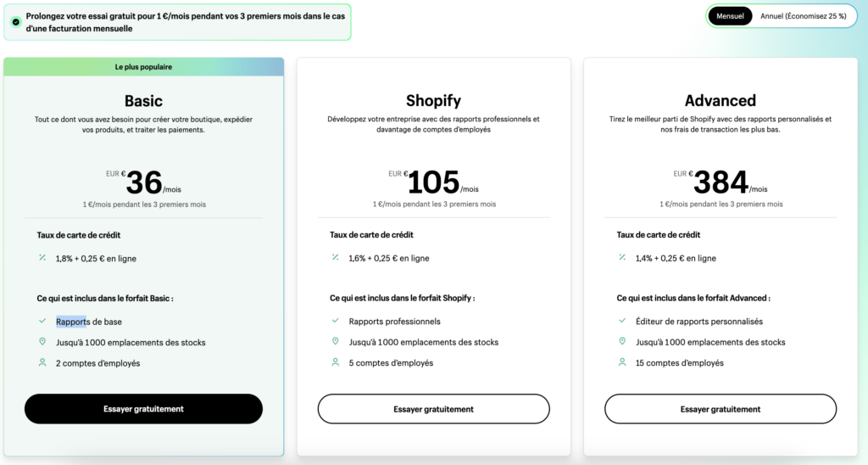Click the Advanced plan heading
This screenshot has height=465, width=868.
720,100
